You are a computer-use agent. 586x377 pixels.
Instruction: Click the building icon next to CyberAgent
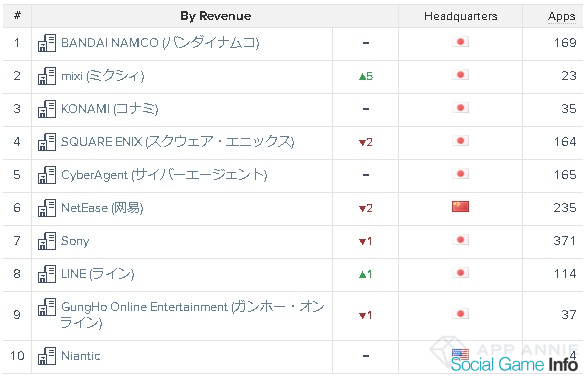click(47, 175)
